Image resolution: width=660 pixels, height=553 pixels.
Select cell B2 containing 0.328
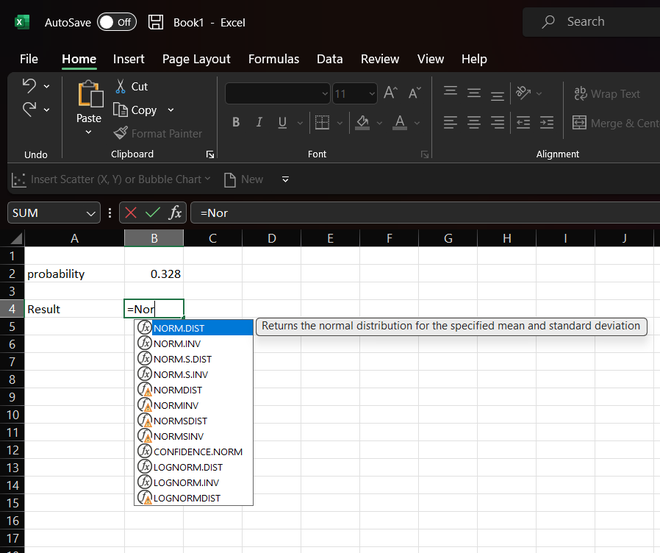pyautogui.click(x=153, y=273)
